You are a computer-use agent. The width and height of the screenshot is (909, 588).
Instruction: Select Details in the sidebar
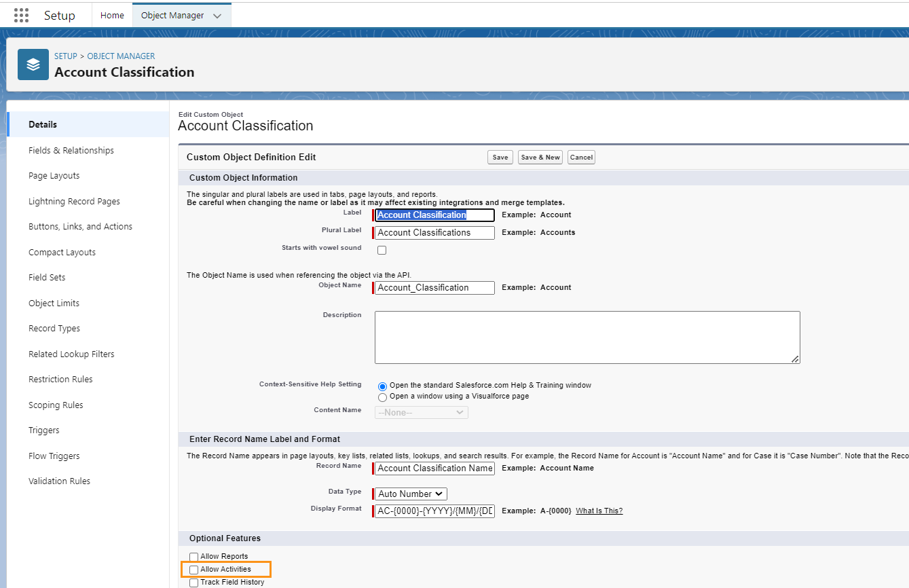[88, 124]
